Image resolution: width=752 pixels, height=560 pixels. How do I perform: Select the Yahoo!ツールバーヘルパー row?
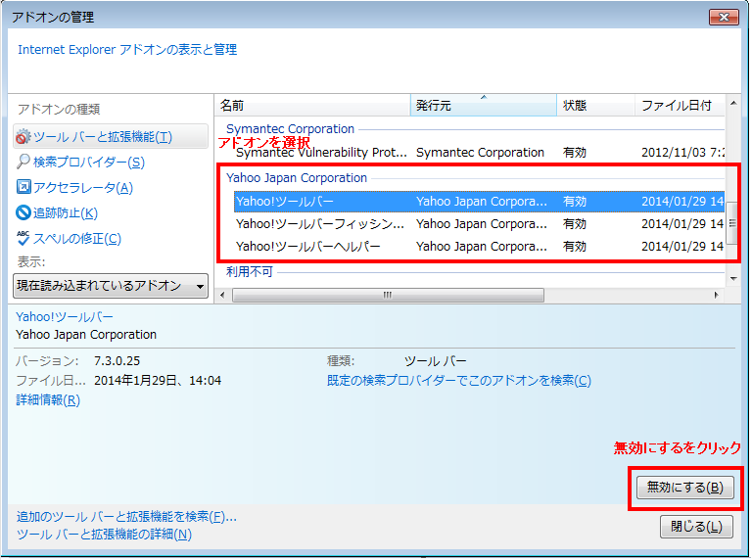479,247
